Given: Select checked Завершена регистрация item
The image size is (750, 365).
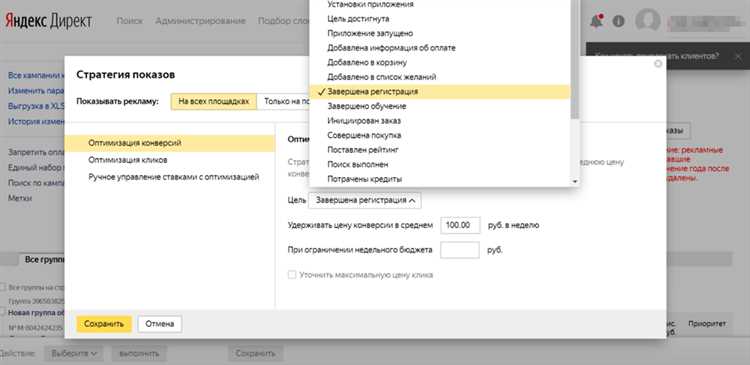Looking at the screenshot, I should pos(440,91).
